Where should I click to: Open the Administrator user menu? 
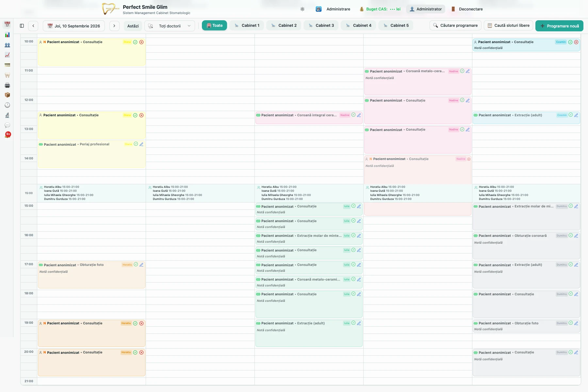426,9
